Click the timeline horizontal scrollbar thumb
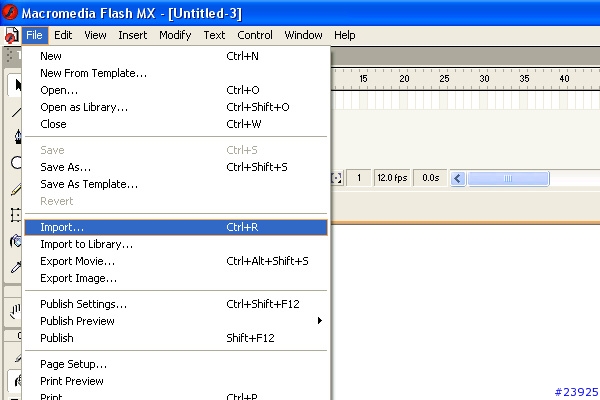 pyautogui.click(x=508, y=178)
